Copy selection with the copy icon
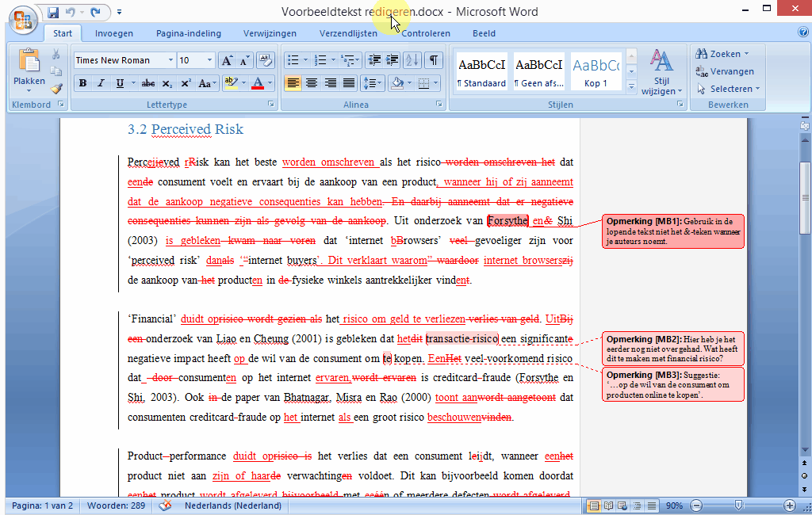 coord(56,71)
